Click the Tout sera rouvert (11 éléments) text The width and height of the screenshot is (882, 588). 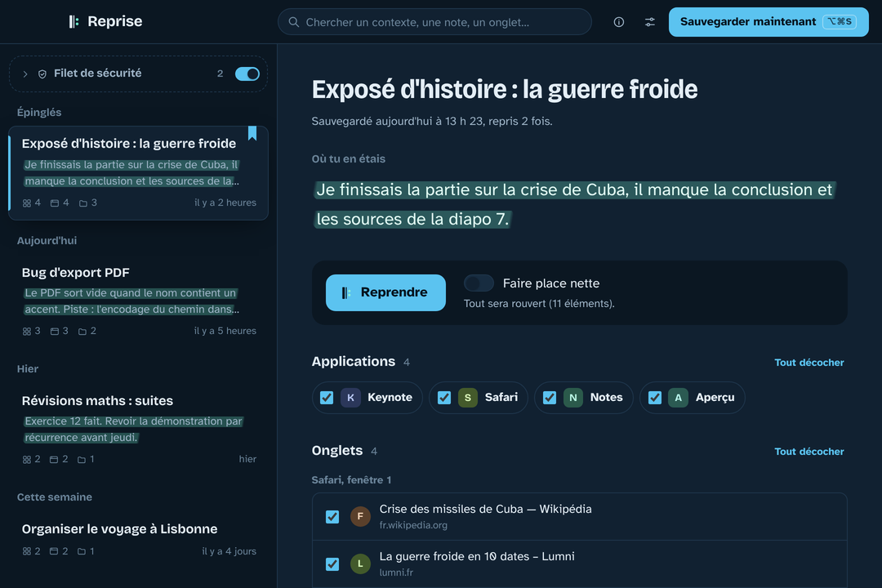539,304
